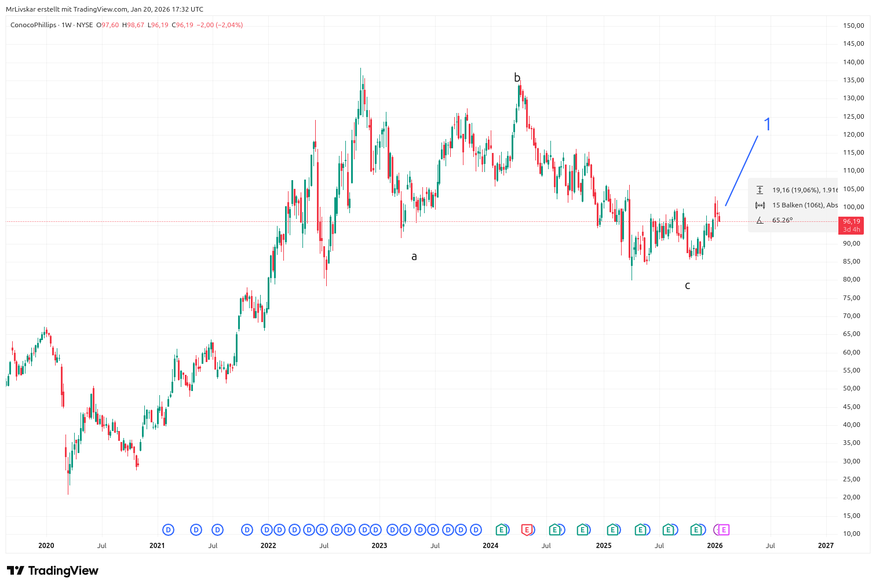
Task: Select the rightmost green earnings marker
Action: tap(696, 529)
